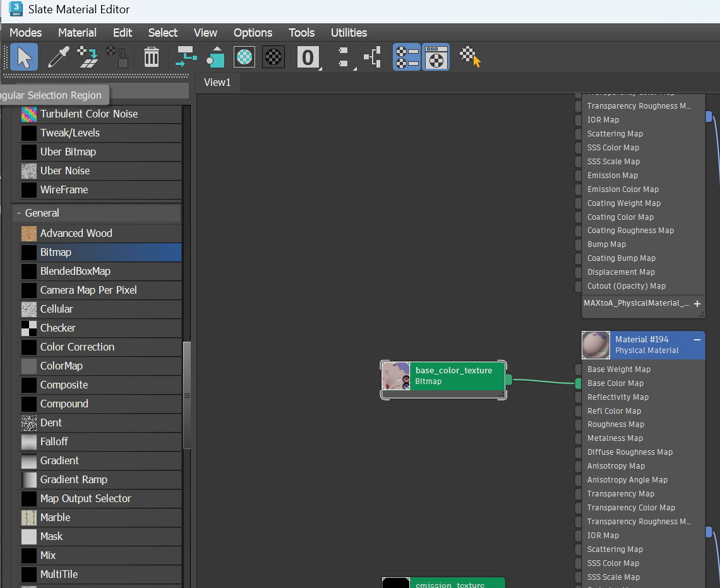Click base_color_texture node preview thumbnail
This screenshot has height=588, width=720.
pyautogui.click(x=396, y=376)
